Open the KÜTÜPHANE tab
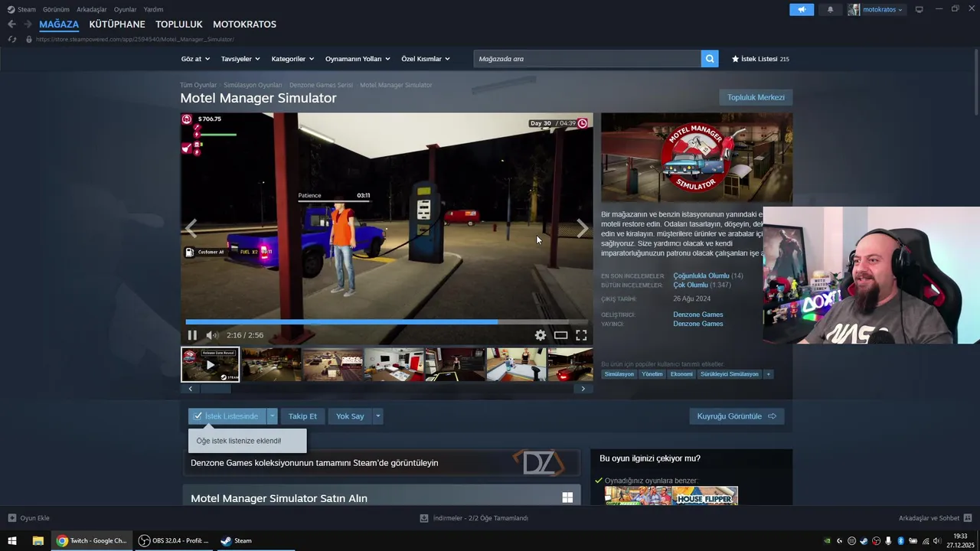 117,24
